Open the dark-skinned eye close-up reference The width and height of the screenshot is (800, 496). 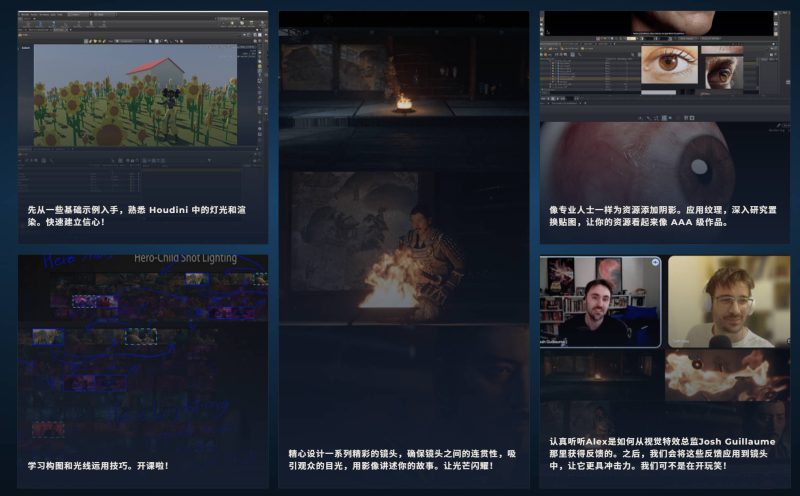tap(722, 70)
